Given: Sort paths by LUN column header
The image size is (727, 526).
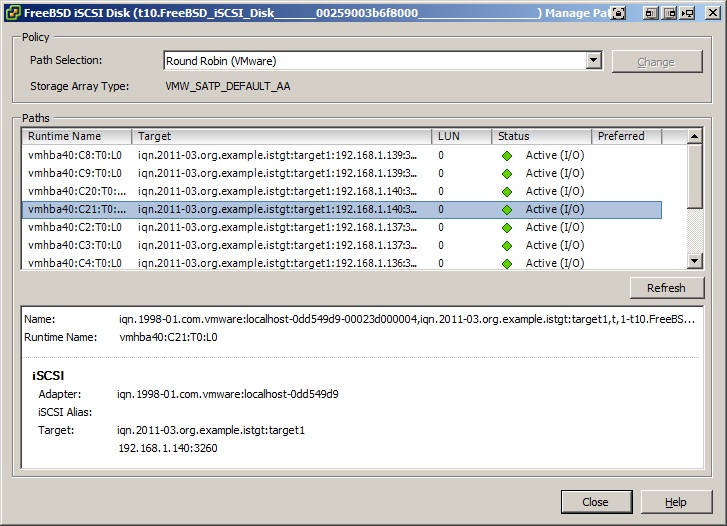Looking at the screenshot, I should pos(461,136).
